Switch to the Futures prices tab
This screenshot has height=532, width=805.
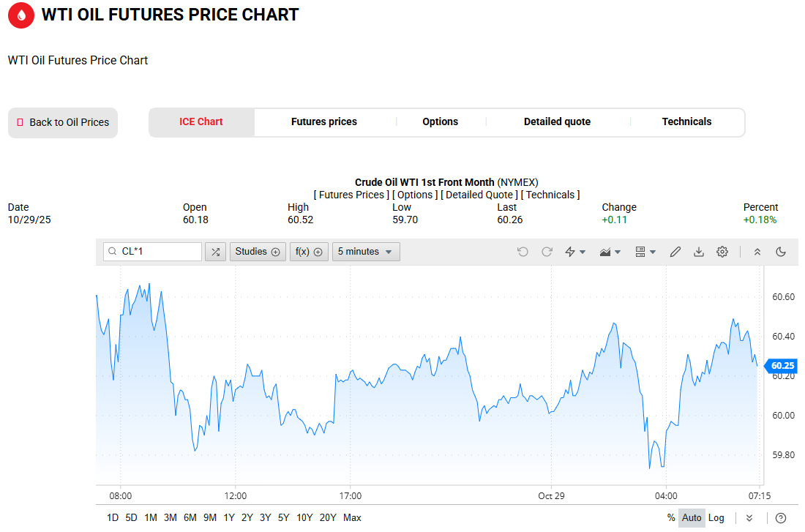click(324, 122)
